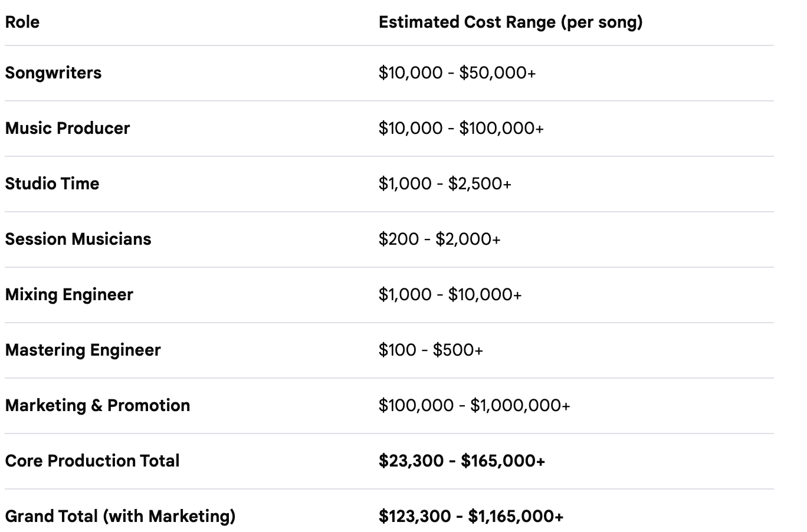
Task: Click the "Songwriters" row label
Action: 53,73
